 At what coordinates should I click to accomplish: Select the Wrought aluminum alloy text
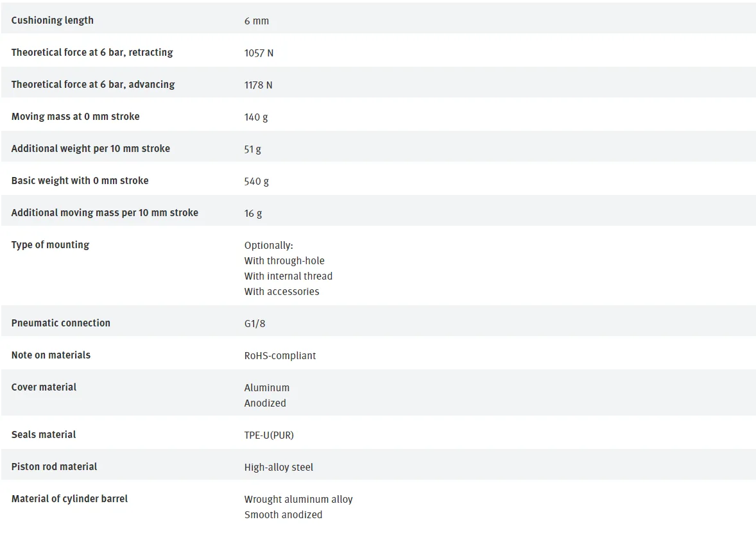[298, 499]
